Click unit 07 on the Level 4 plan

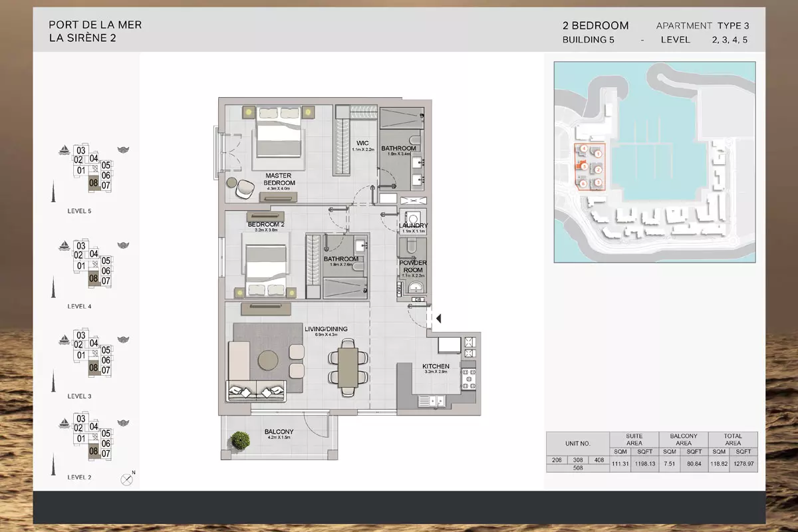point(106,281)
